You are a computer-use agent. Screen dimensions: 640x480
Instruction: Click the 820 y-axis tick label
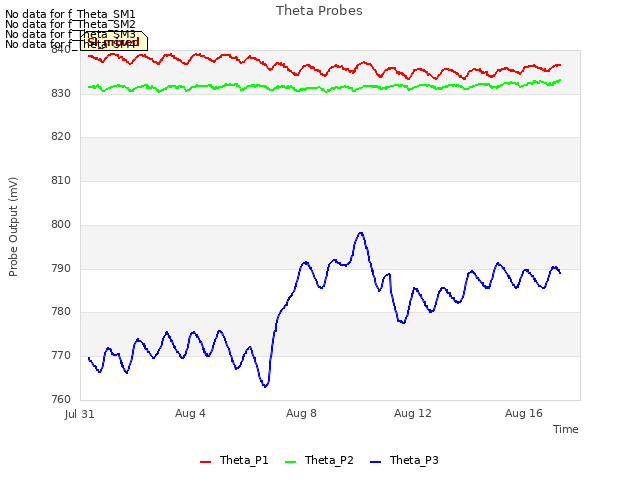pyautogui.click(x=61, y=136)
